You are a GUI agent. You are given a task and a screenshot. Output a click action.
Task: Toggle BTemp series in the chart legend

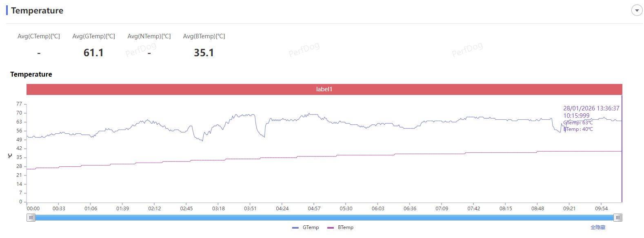coord(341,227)
